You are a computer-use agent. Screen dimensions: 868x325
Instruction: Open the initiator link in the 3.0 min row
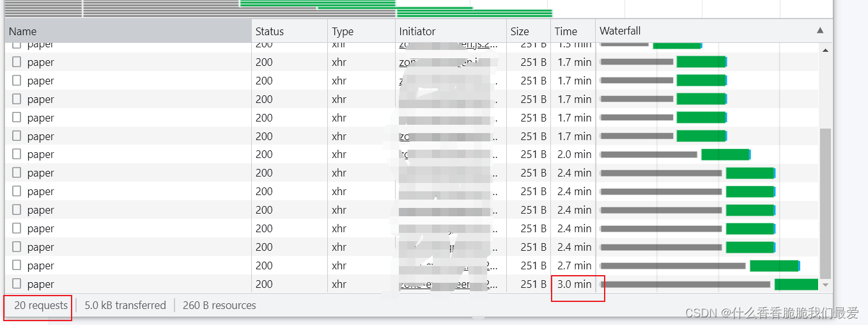449,285
